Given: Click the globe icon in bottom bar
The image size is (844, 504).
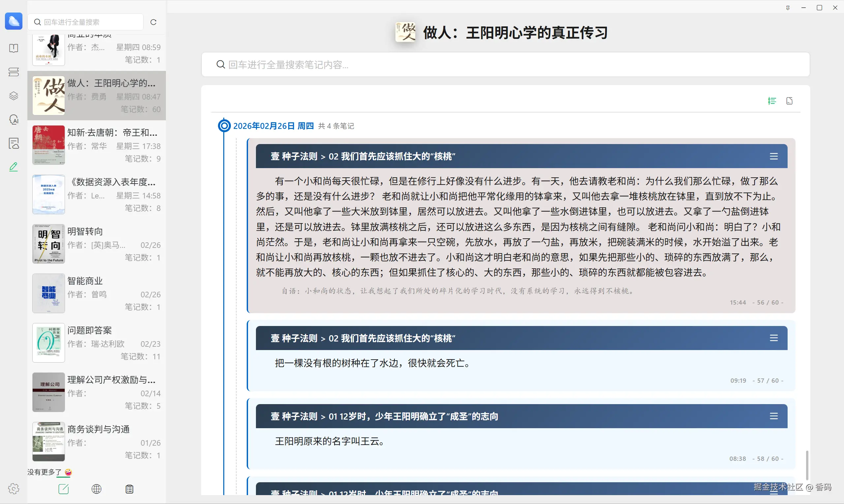Looking at the screenshot, I should click(97, 489).
